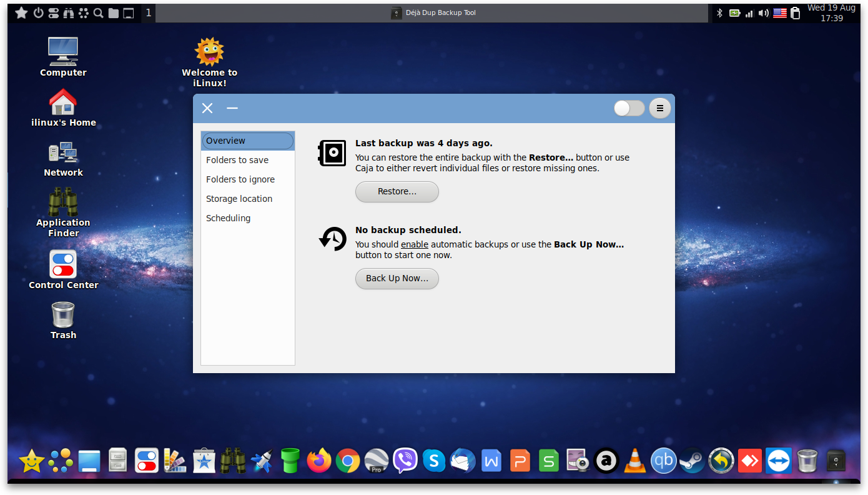This screenshot has width=868, height=495.
Task: Open the green pipe icon in dock
Action: 290,461
